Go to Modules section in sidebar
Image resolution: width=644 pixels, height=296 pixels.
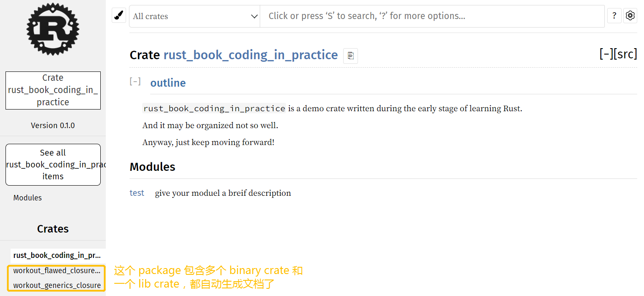[x=28, y=198]
